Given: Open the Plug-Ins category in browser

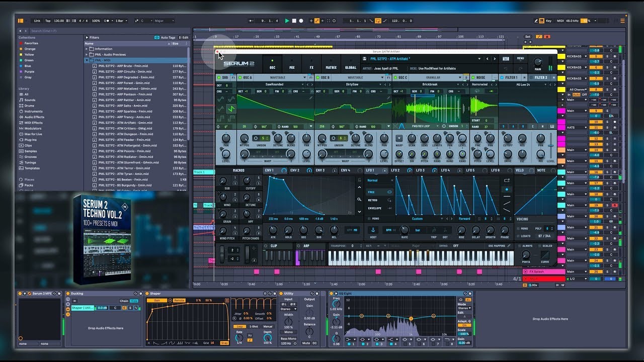Looking at the screenshot, I should [x=30, y=140].
